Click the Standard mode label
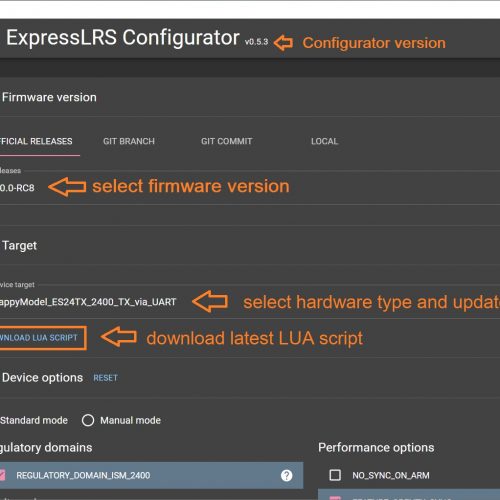This screenshot has height=500, width=500. pos(34,420)
